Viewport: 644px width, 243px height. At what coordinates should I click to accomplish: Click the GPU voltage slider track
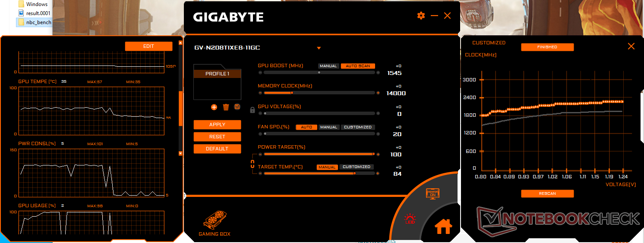(319, 113)
